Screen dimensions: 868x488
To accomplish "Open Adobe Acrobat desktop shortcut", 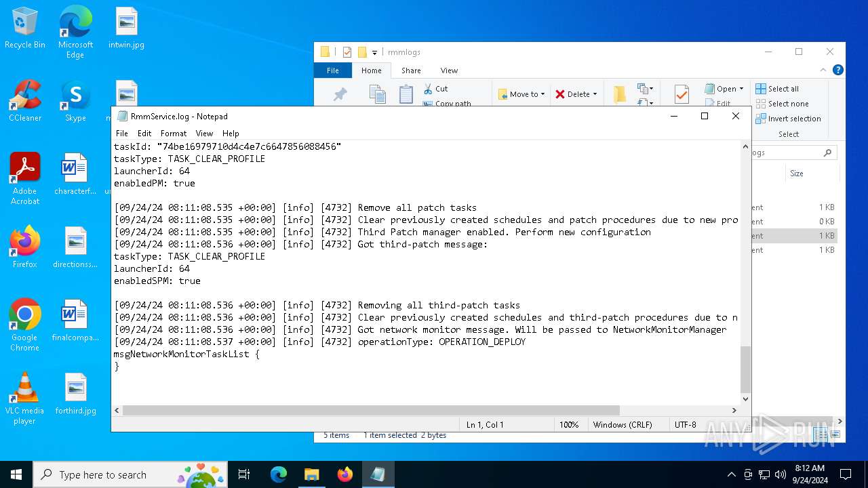I will click(x=25, y=179).
